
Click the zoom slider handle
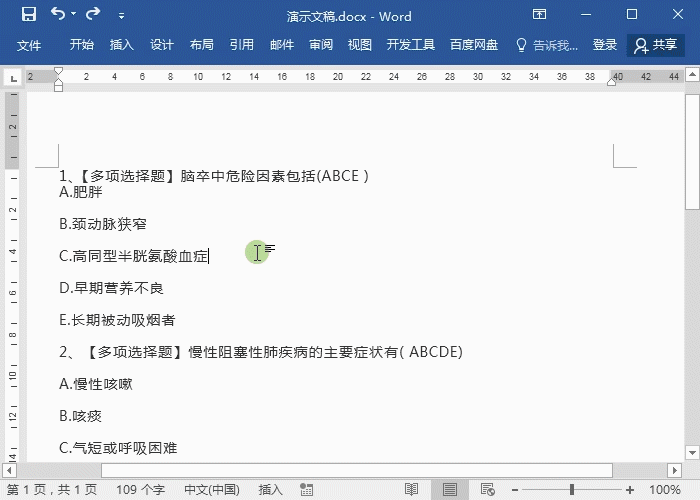[x=572, y=490]
